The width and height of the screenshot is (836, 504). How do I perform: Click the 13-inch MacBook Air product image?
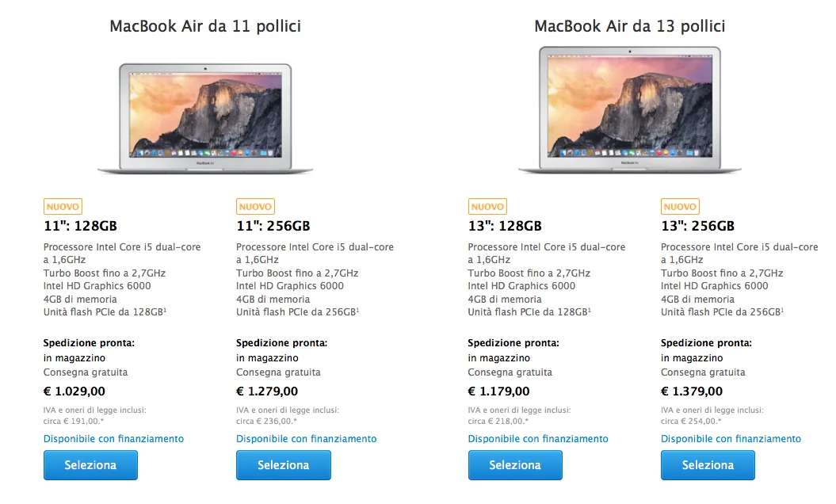(x=629, y=109)
